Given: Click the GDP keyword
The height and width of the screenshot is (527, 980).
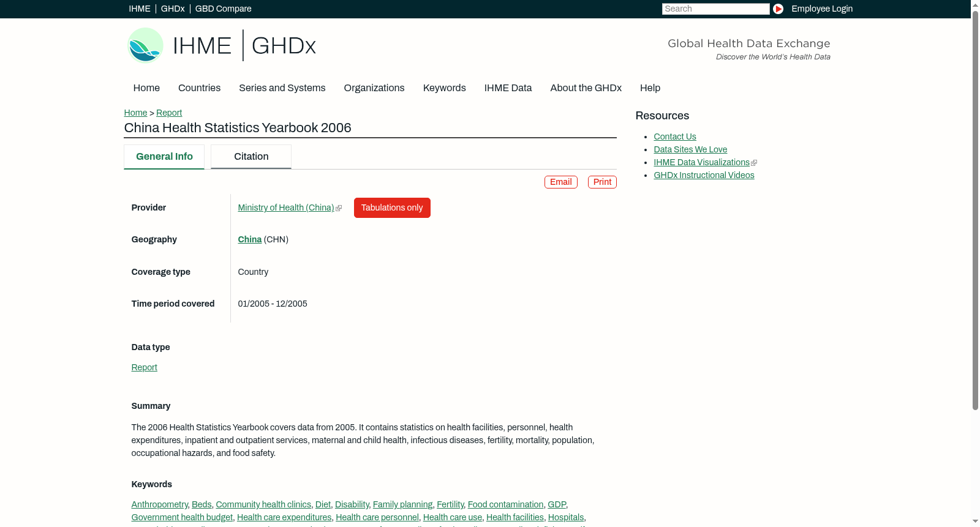Looking at the screenshot, I should click(x=557, y=504).
